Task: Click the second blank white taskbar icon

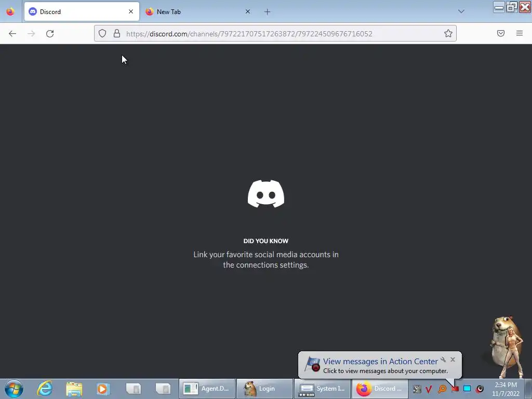Action: [163, 389]
